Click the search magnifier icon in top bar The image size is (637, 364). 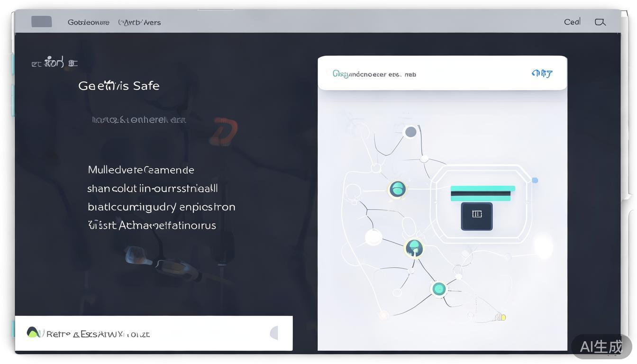click(x=600, y=22)
